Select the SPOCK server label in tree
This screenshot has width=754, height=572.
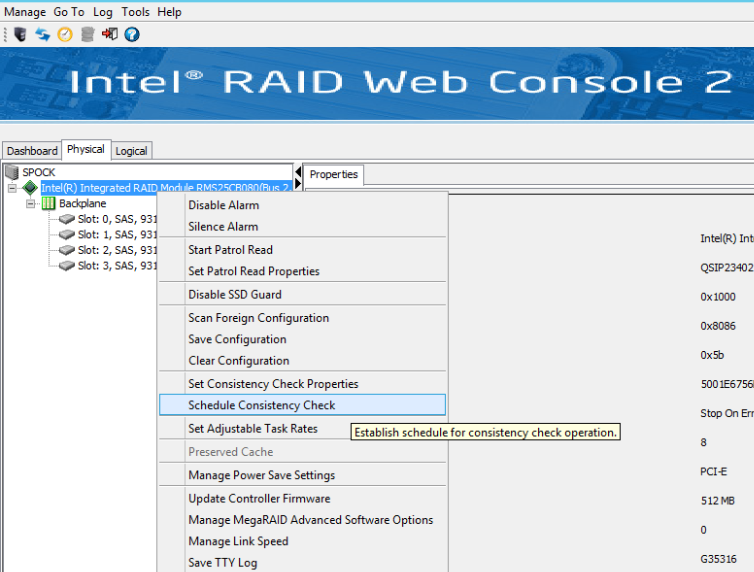pyautogui.click(x=39, y=172)
